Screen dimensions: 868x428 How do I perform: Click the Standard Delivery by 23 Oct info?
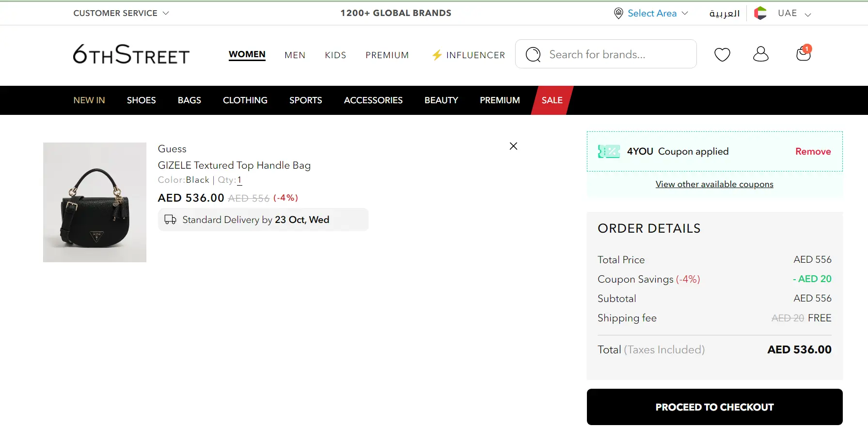pos(263,220)
